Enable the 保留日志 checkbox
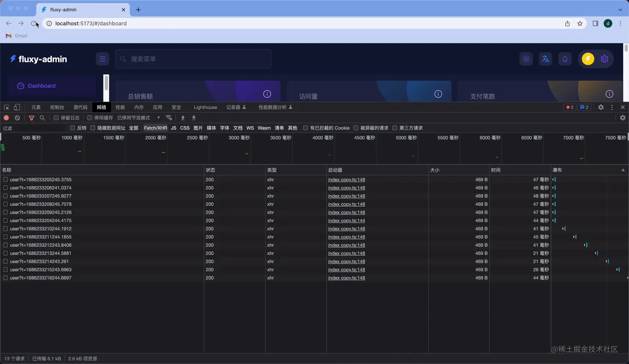Viewport: 629px width, 364px height. coord(56,118)
